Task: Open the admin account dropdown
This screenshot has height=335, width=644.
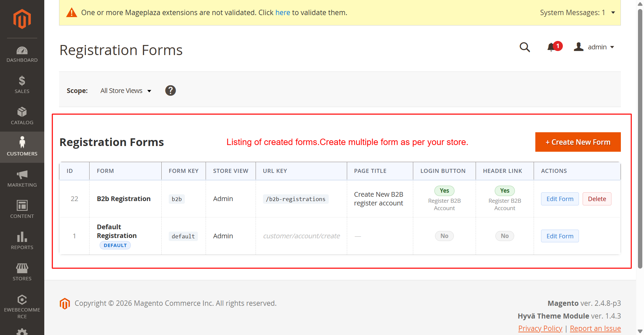Action: pyautogui.click(x=594, y=47)
